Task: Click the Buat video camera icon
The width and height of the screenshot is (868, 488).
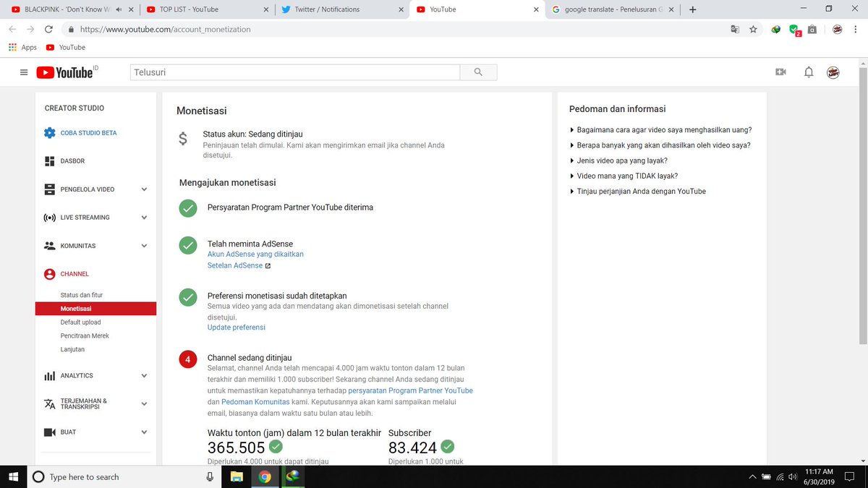Action: pyautogui.click(x=49, y=432)
